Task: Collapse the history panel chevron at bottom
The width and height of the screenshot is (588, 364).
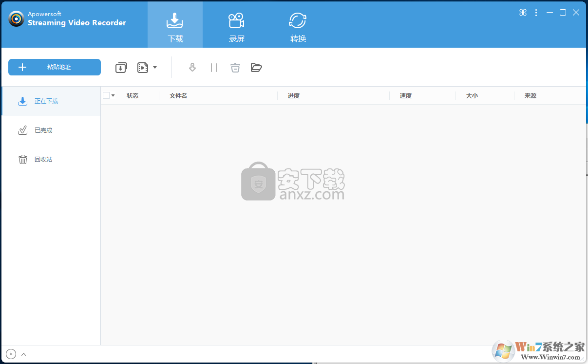Action: [x=23, y=354]
